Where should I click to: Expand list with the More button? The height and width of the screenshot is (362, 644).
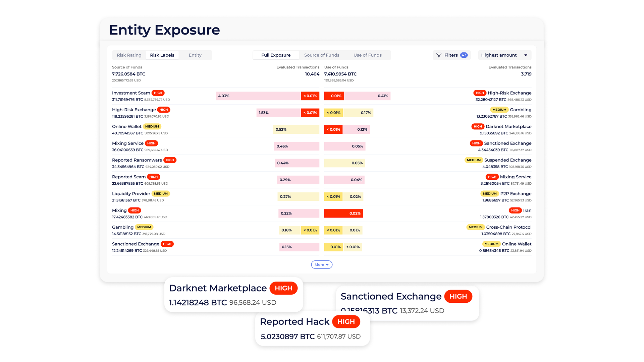(x=321, y=264)
